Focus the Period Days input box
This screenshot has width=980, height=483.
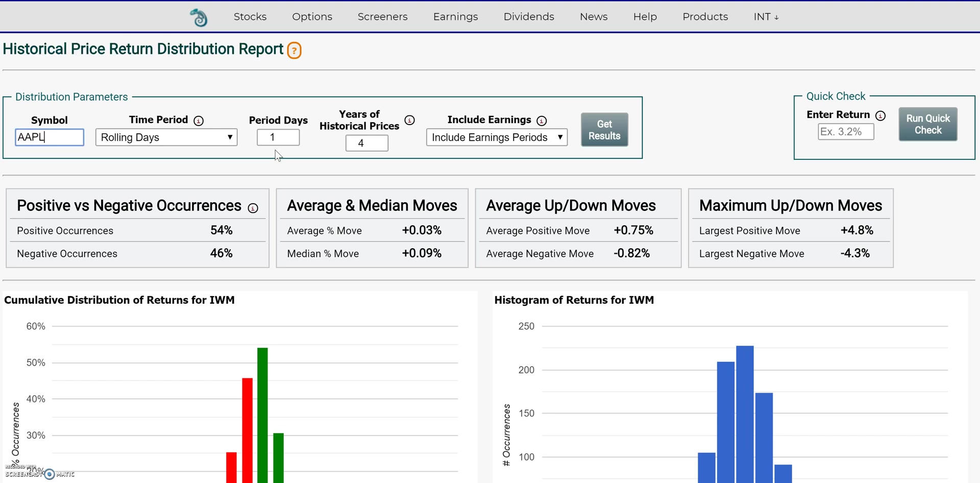[278, 137]
